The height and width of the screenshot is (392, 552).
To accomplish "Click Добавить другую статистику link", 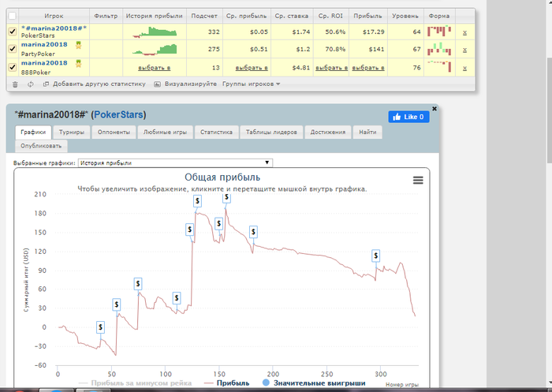I will click(x=99, y=84).
